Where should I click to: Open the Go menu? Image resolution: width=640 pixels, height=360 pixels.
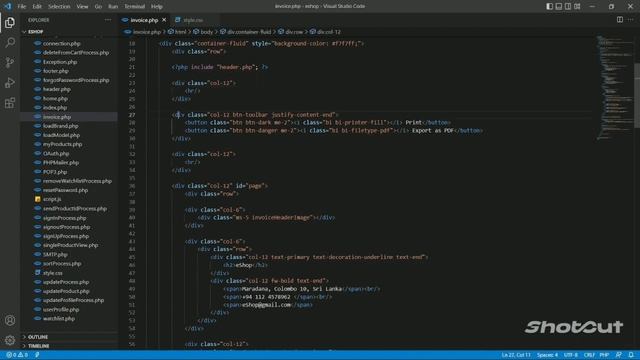[x=98, y=7]
